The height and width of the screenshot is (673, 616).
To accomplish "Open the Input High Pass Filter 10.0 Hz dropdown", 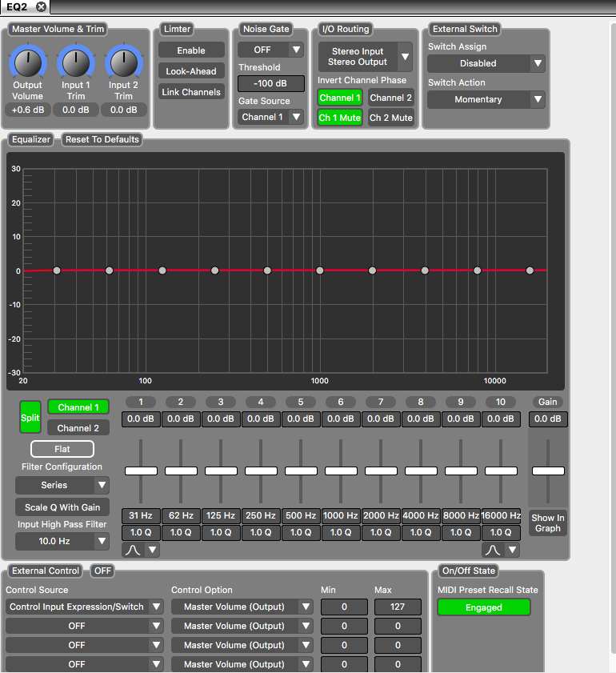I will [62, 541].
